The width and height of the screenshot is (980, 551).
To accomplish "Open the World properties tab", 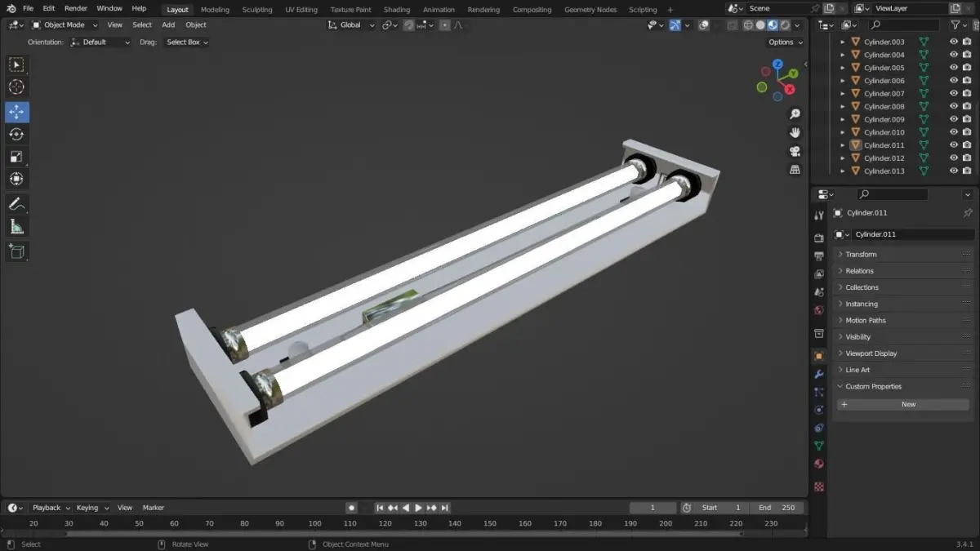I will click(819, 310).
